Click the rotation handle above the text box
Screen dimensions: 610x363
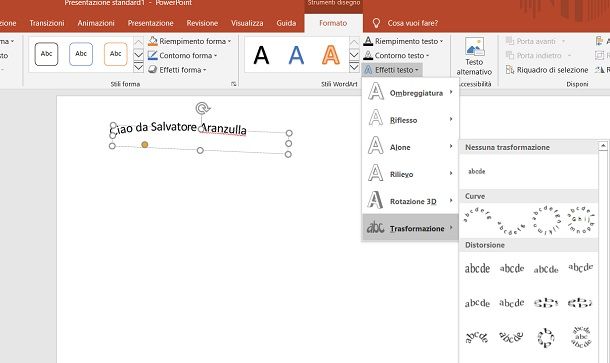coord(203,108)
